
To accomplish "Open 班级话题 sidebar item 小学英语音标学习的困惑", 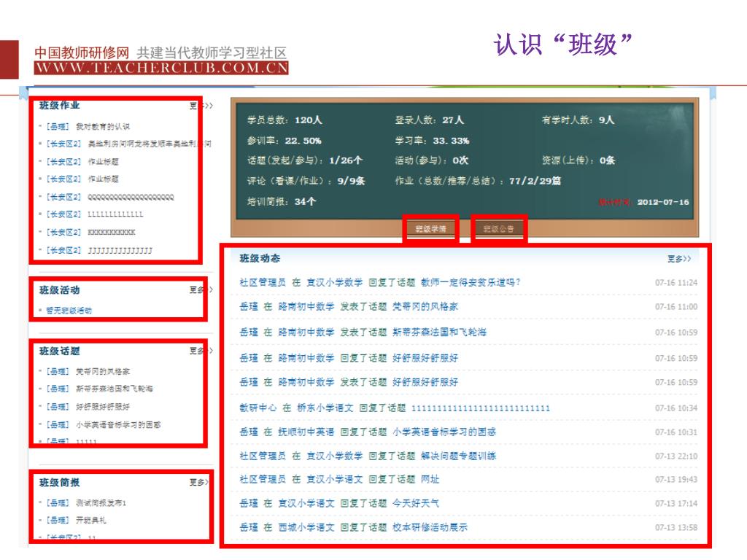I will (x=118, y=424).
